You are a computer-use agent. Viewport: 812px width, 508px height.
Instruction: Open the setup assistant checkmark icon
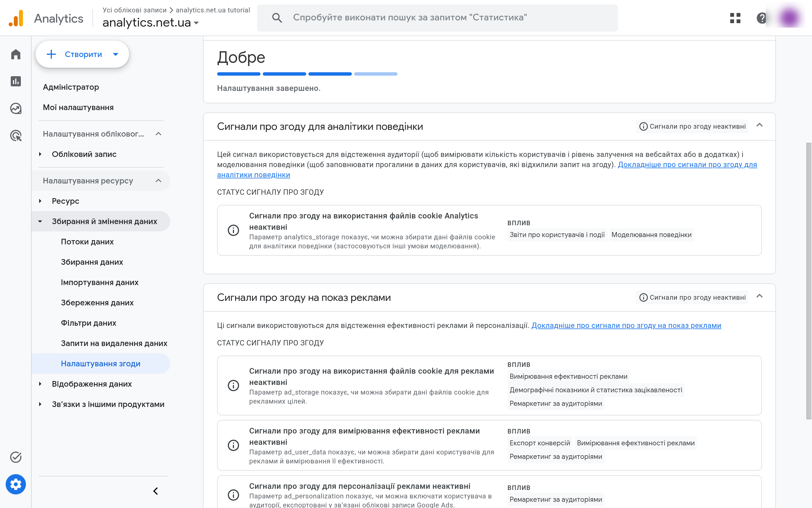(16, 457)
